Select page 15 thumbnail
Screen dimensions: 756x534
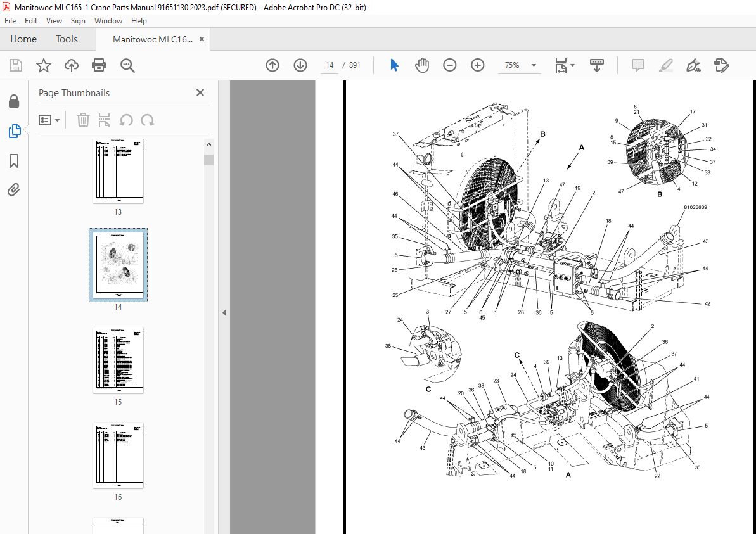[x=118, y=360]
